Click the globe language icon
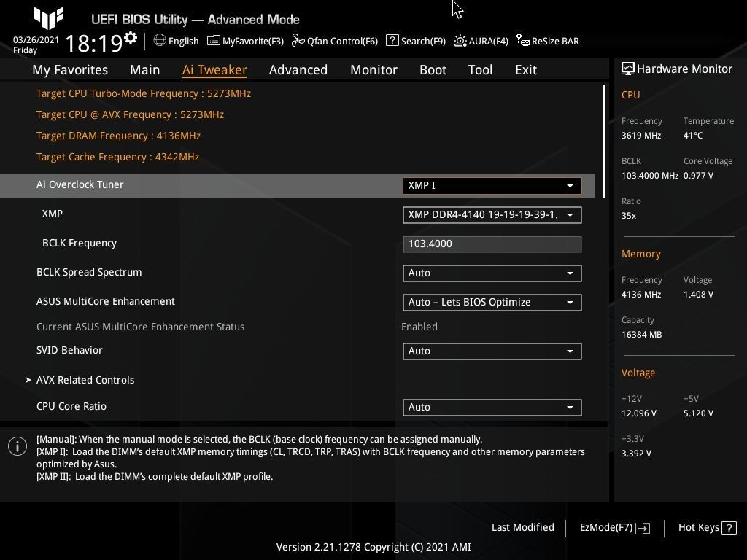This screenshot has width=747, height=560. (x=160, y=41)
